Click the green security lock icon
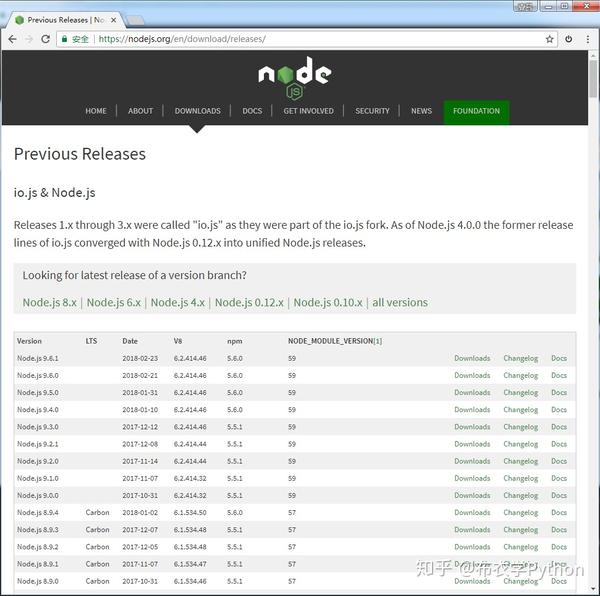600x596 pixels. pos(64,39)
